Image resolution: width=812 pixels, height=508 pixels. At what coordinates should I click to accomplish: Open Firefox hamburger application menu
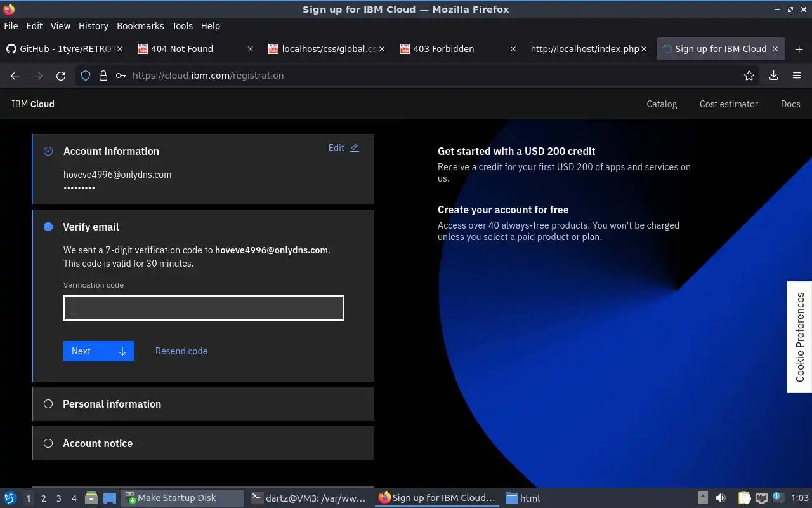pos(797,76)
